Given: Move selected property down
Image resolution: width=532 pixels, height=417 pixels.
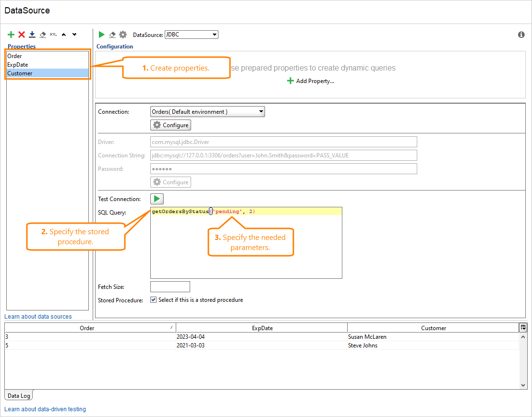Looking at the screenshot, I should (x=74, y=35).
